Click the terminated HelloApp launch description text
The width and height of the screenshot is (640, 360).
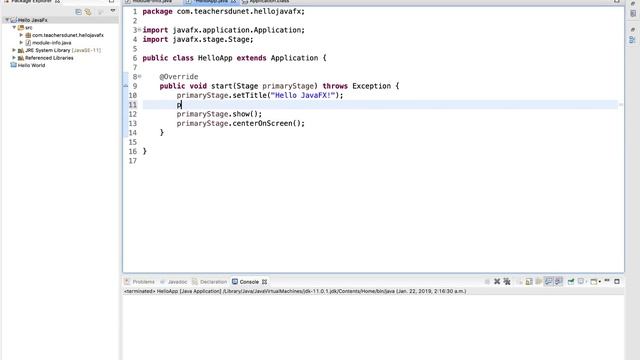295,291
